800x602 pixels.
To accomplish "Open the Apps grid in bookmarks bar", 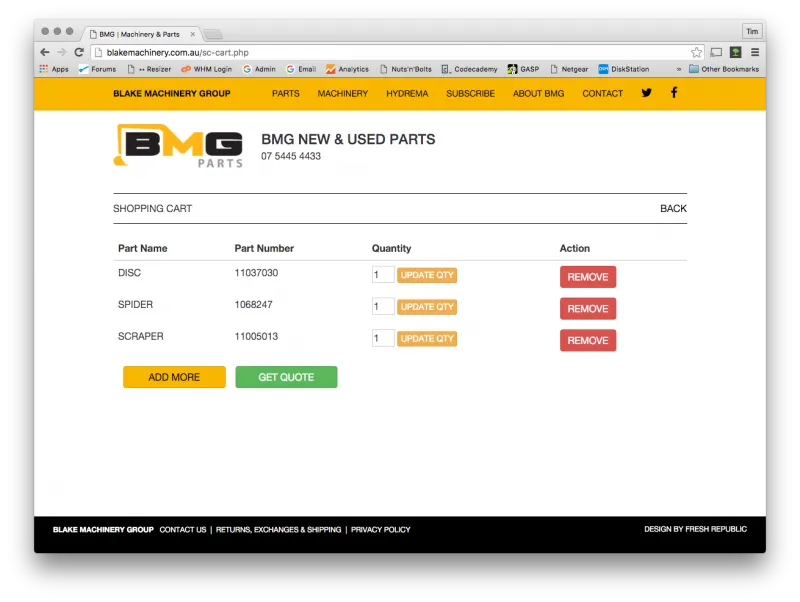I will (54, 69).
